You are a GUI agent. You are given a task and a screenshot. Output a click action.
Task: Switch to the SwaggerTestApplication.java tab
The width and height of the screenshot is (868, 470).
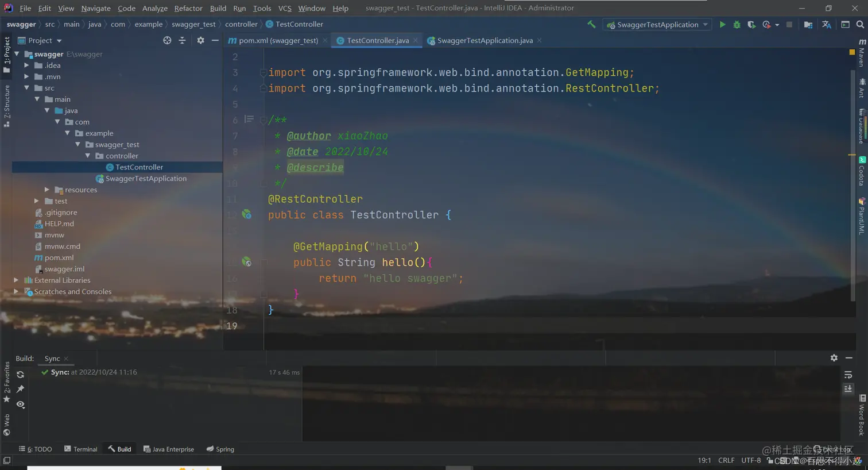point(485,40)
